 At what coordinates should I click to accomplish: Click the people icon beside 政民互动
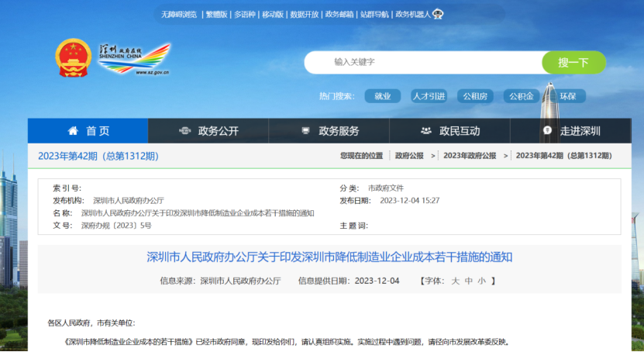pos(426,131)
